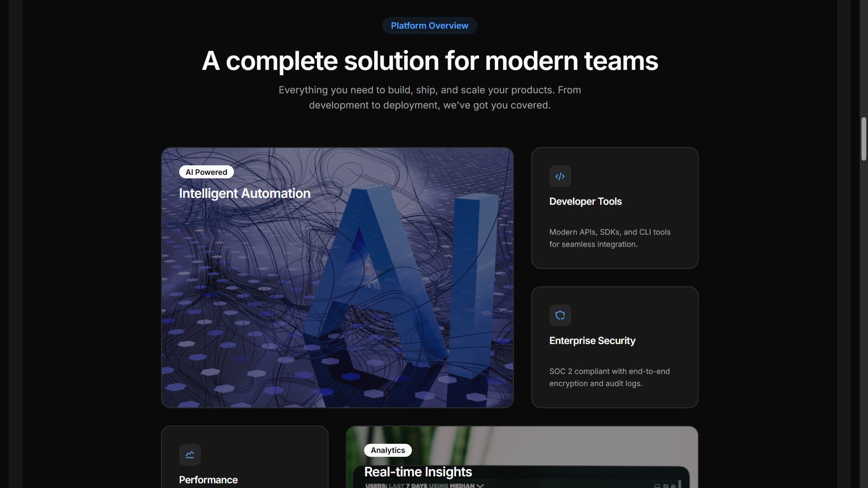
Task: Click the Developer Tools code brackets icon
Action: [x=560, y=176]
